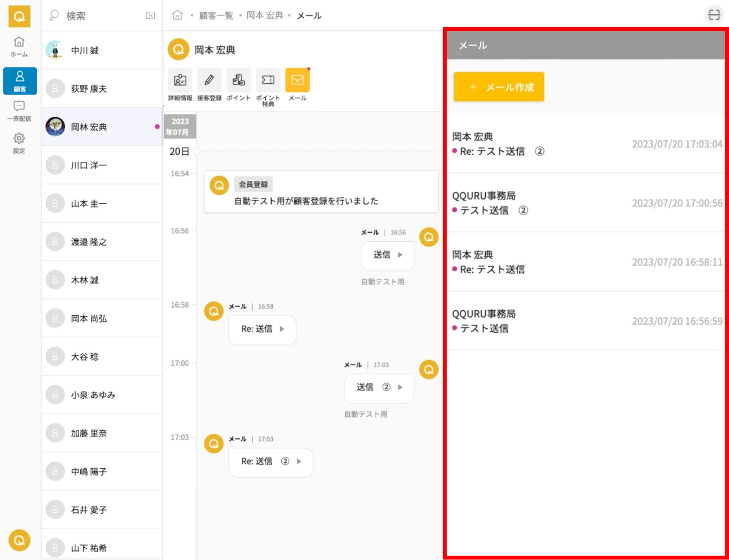
Task: Open the 詳細情報 detail info icon
Action: (180, 81)
